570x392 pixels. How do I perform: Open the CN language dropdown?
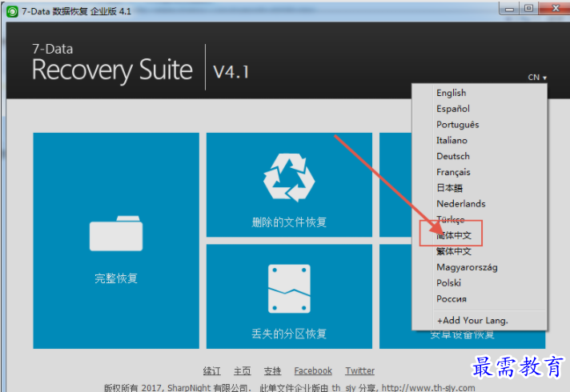click(537, 78)
